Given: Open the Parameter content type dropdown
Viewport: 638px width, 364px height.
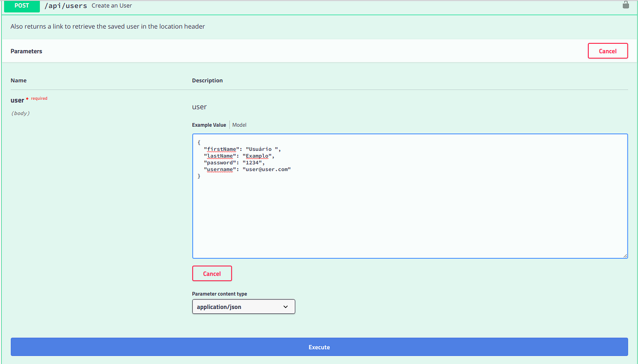Looking at the screenshot, I should (x=243, y=306).
